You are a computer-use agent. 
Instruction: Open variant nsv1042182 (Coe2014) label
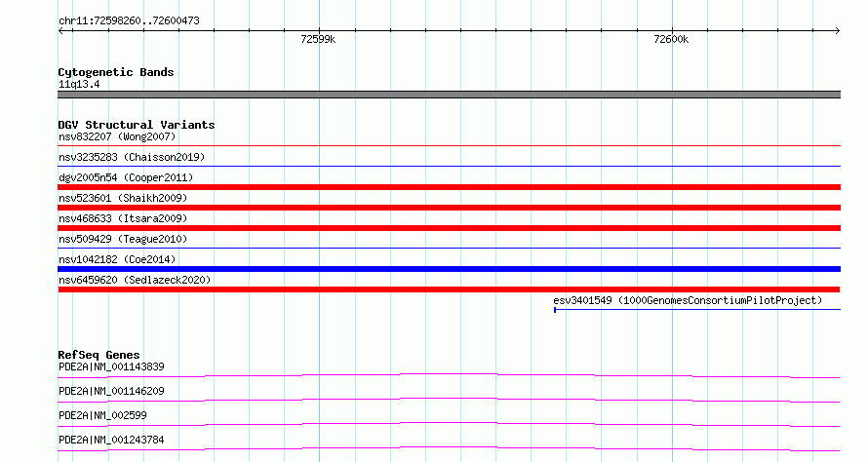pyautogui.click(x=117, y=259)
